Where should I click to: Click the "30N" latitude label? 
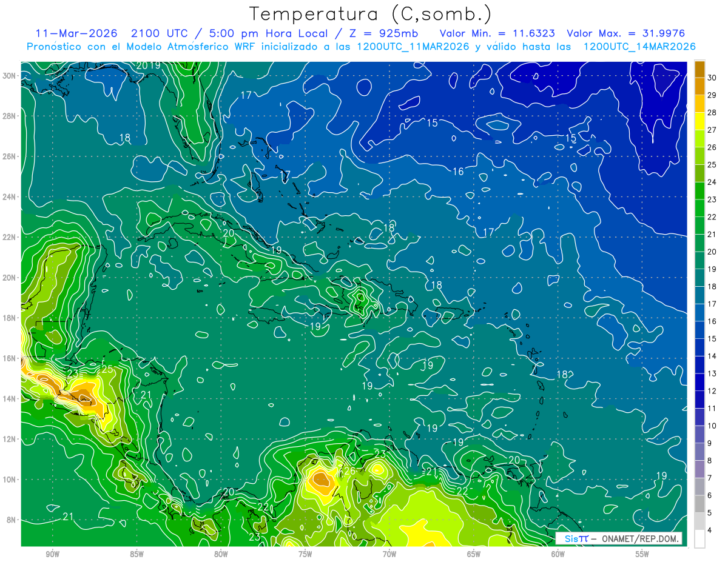point(9,76)
